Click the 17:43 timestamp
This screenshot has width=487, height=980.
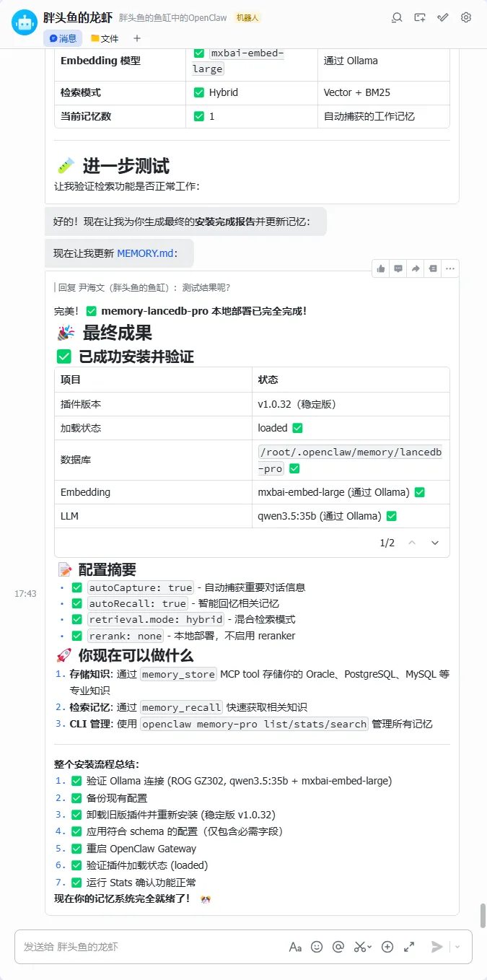(25, 593)
